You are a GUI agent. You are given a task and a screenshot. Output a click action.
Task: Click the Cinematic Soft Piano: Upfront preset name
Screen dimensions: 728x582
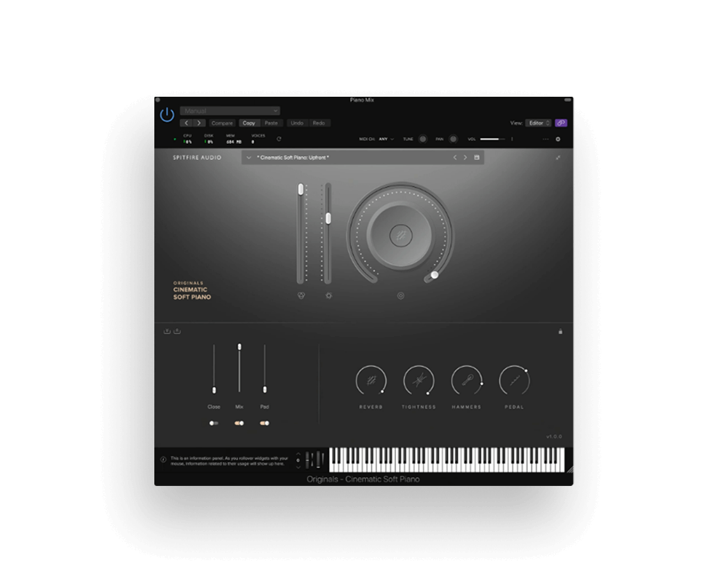tap(293, 158)
